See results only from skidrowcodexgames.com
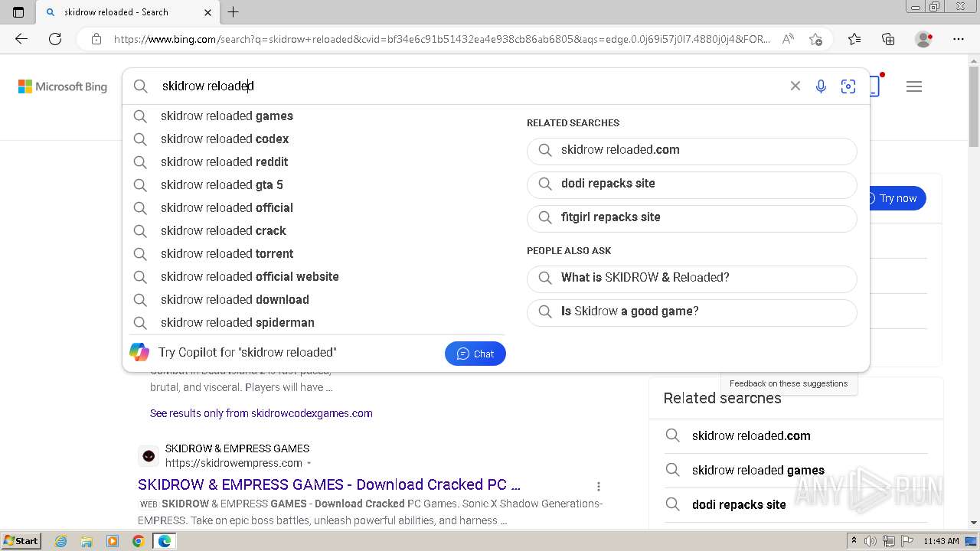The height and width of the screenshot is (551, 980). click(x=261, y=413)
